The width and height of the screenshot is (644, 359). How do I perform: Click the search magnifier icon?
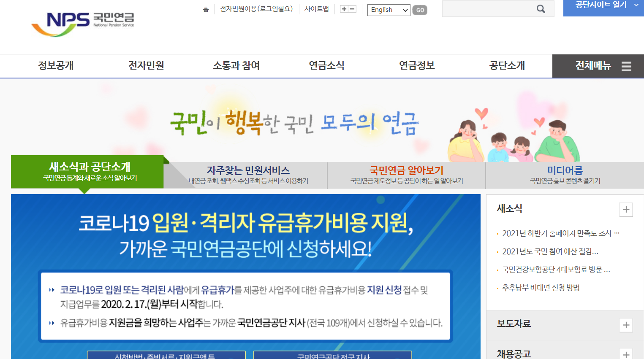[541, 9]
